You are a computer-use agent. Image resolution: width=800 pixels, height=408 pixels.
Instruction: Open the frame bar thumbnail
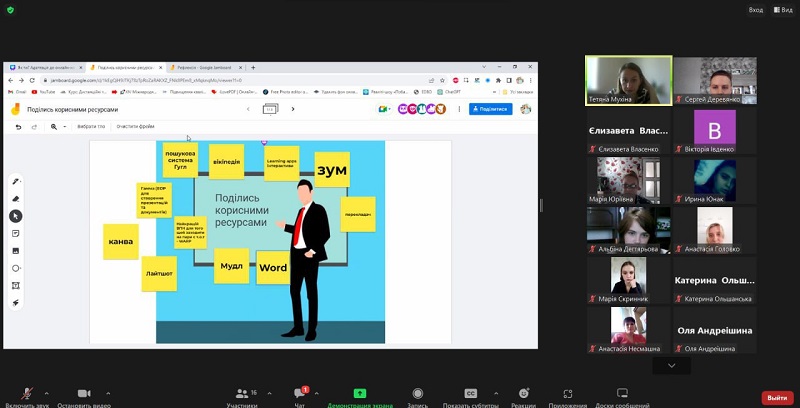click(x=270, y=109)
